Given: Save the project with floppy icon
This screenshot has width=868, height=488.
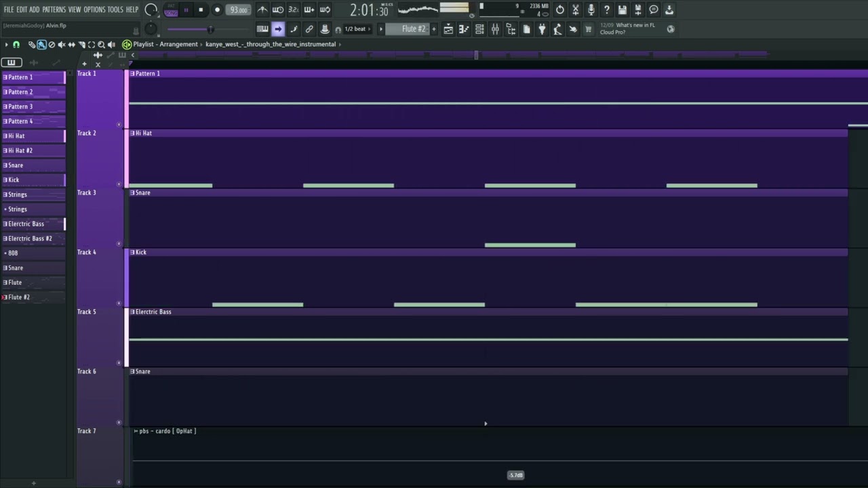Looking at the screenshot, I should pyautogui.click(x=623, y=9).
